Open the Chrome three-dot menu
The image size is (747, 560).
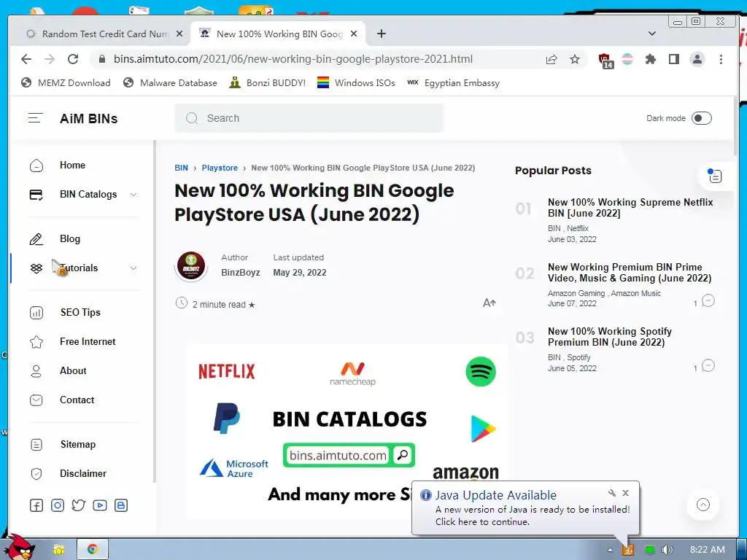[721, 59]
